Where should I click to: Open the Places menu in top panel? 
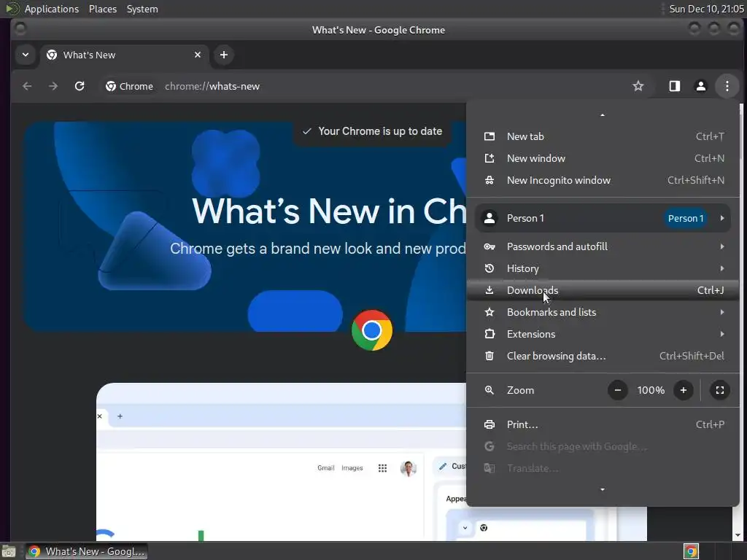pyautogui.click(x=103, y=9)
